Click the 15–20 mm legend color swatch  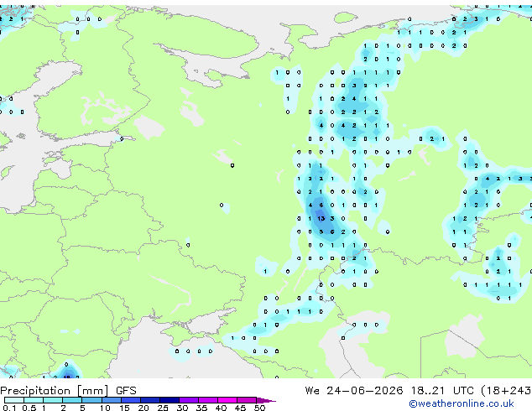(131, 400)
